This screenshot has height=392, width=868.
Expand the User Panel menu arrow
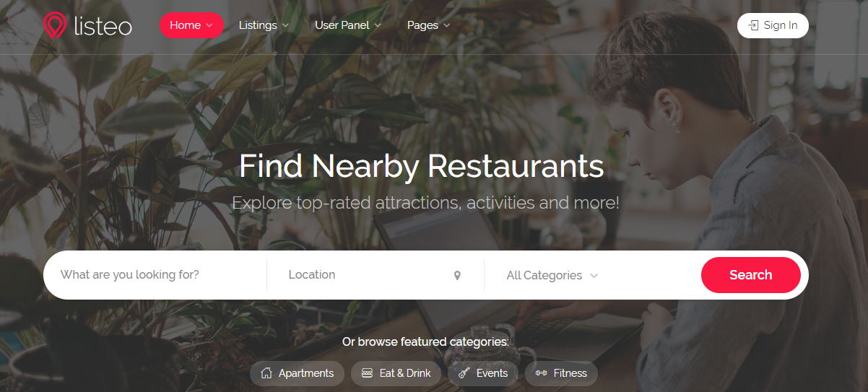coord(378,25)
